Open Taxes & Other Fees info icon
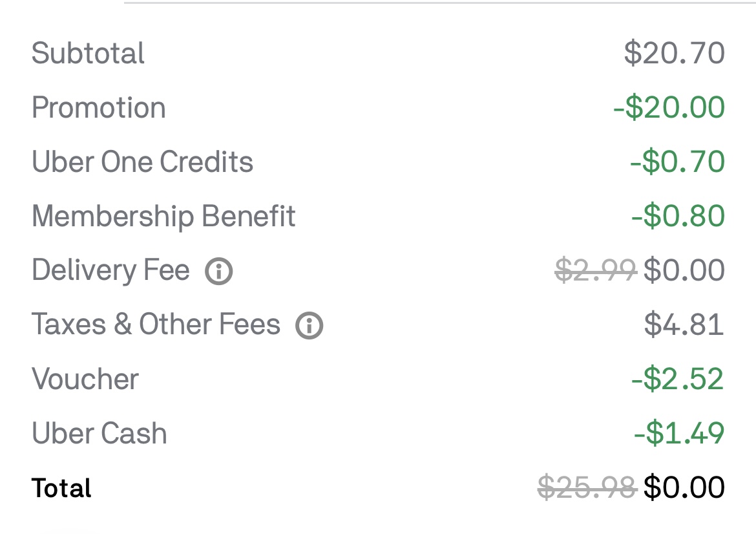The width and height of the screenshot is (756, 534). tap(310, 326)
